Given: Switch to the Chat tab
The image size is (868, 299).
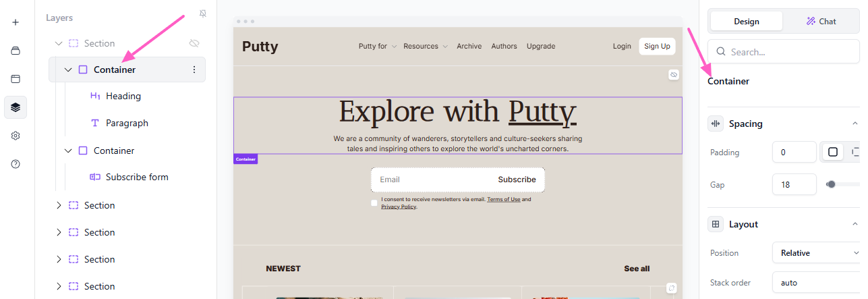Looking at the screenshot, I should (821, 22).
